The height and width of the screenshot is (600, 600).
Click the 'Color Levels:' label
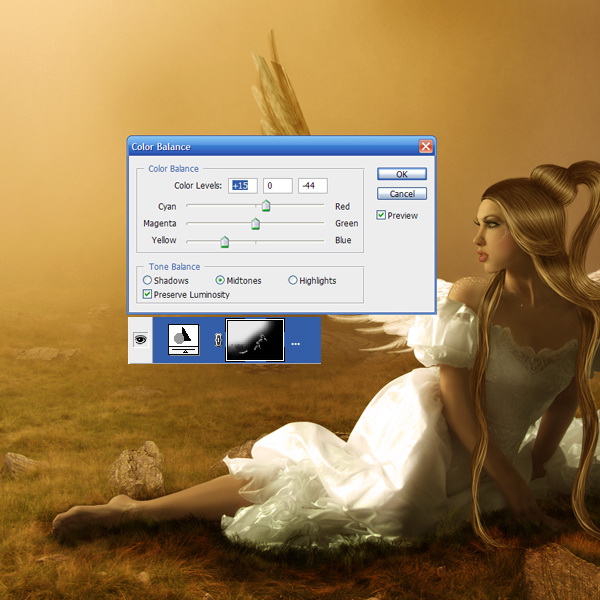(x=198, y=186)
